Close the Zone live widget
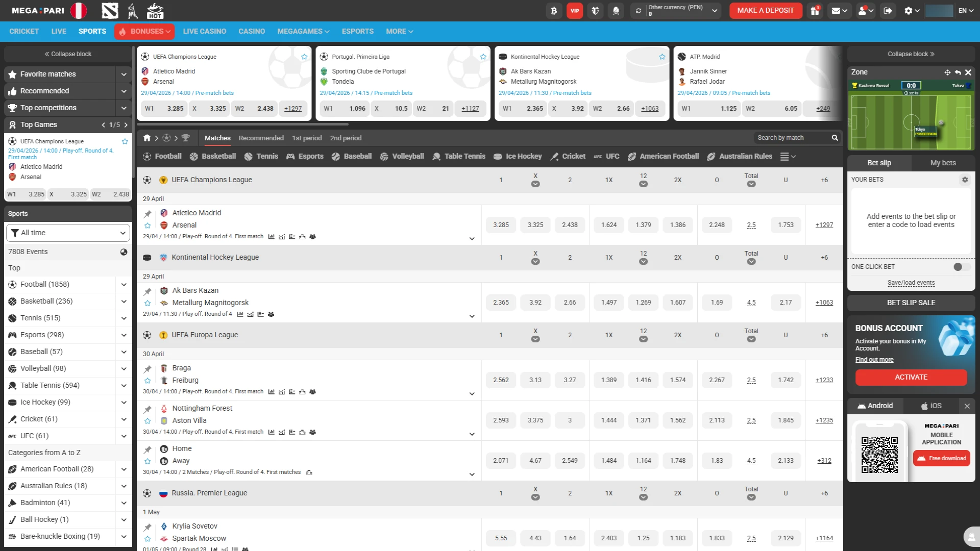The height and width of the screenshot is (551, 980). pos(968,72)
